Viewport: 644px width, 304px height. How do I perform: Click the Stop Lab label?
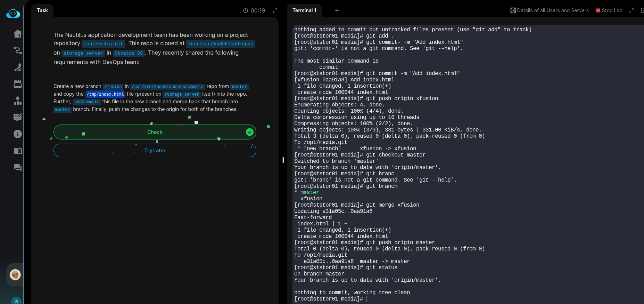tap(612, 10)
